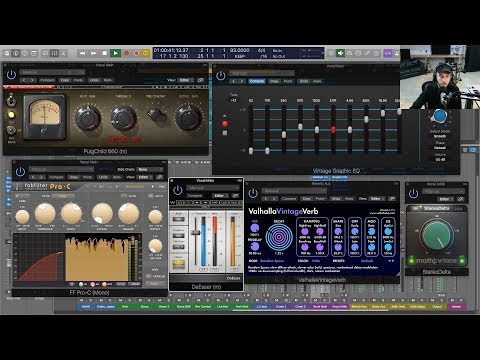This screenshot has height=360, width=480.
Task: Select the Vocal Main channel strip name
Action: (320, 306)
